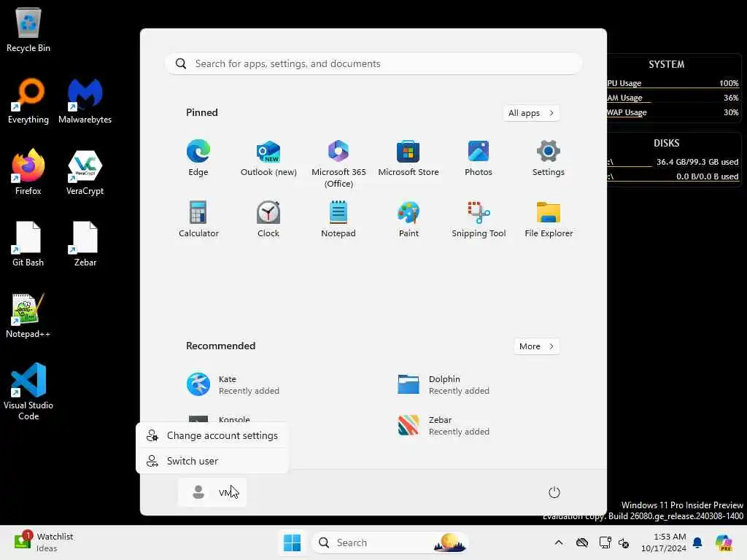747x560 pixels.
Task: Click the OneDrive cloud tray icon
Action: [x=581, y=542]
